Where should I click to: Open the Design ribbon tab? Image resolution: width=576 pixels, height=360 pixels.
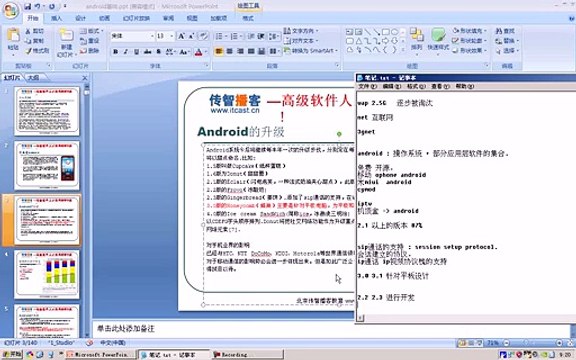[x=80, y=18]
